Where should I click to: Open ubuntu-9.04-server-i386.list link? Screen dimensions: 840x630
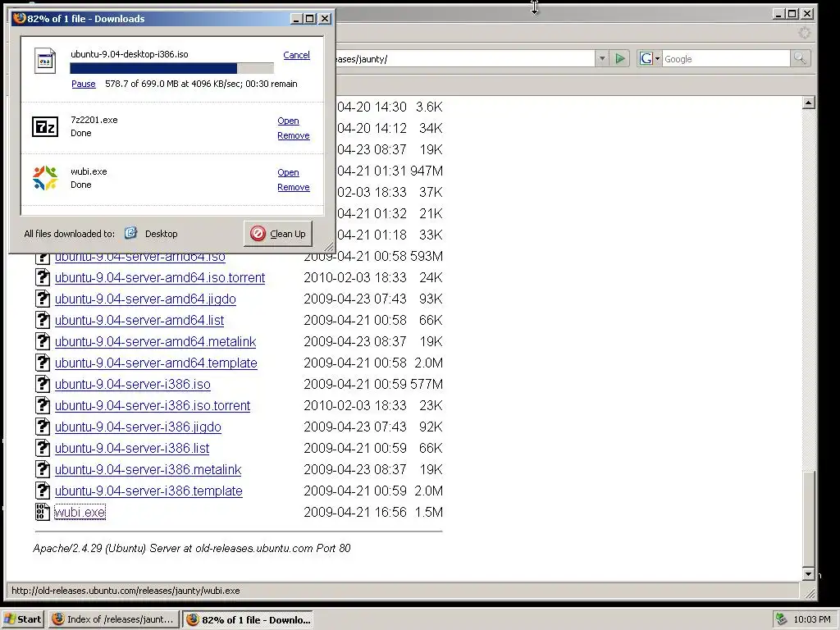pyautogui.click(x=132, y=449)
